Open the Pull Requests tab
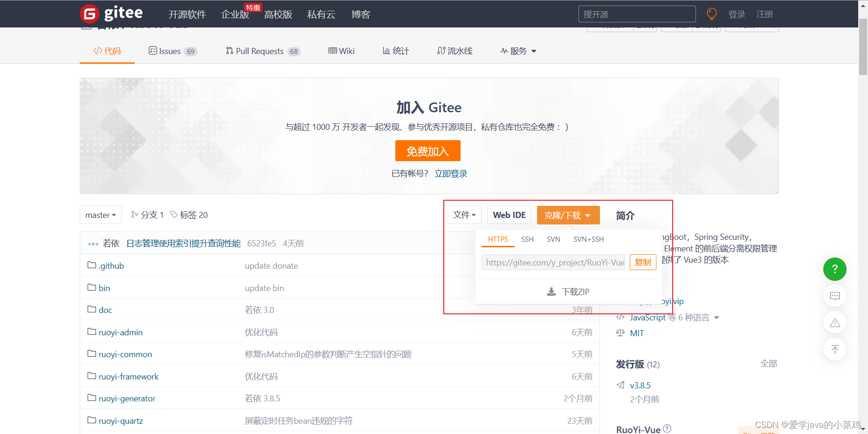The image size is (868, 434). click(263, 51)
